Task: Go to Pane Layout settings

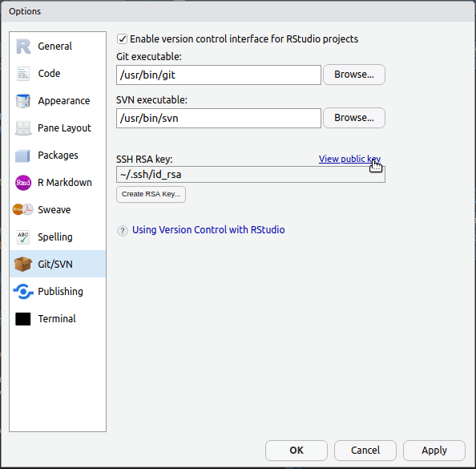Action: click(64, 128)
